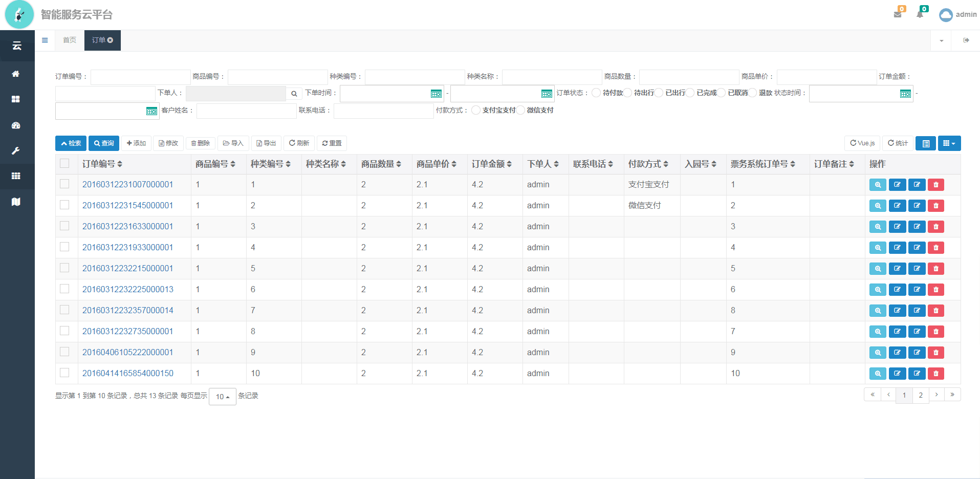The width and height of the screenshot is (980, 479).
Task: Click the first edit icon for order 20160312231633000001
Action: [x=897, y=227]
